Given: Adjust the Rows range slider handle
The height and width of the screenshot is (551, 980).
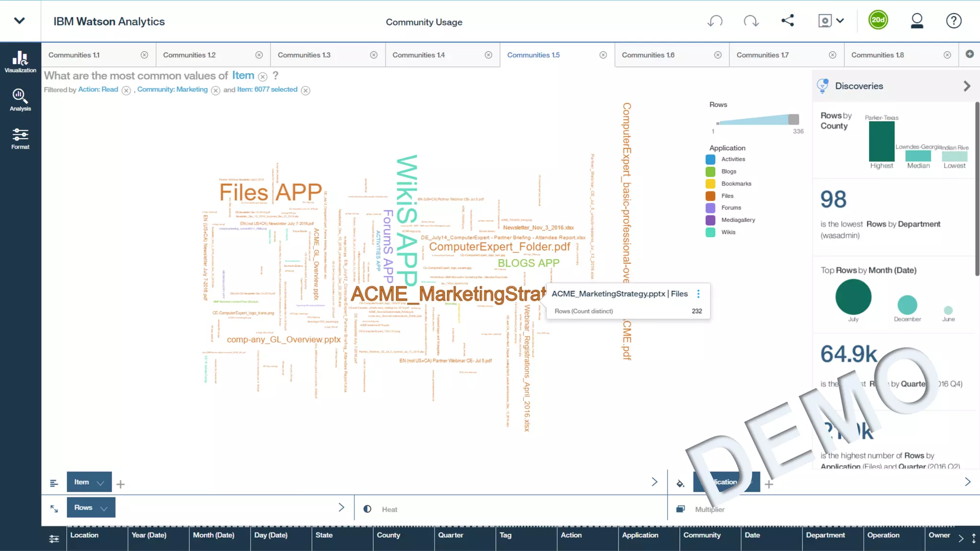Looking at the screenshot, I should point(793,119).
